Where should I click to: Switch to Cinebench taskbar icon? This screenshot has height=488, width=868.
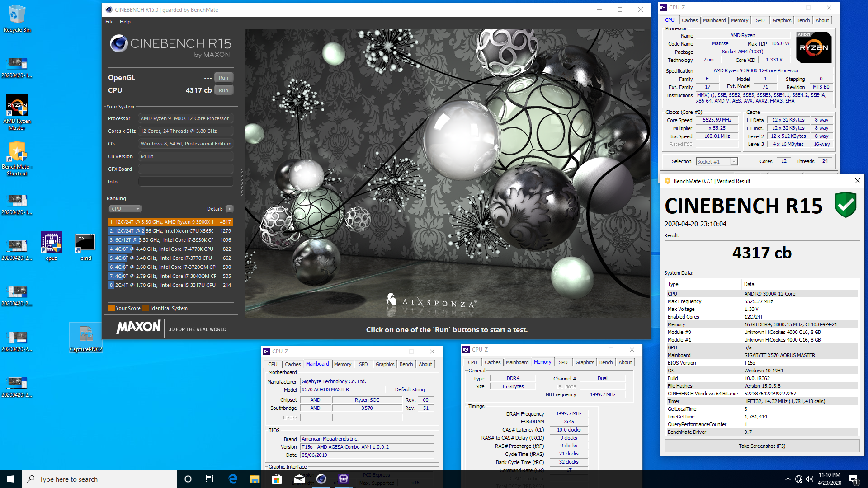[x=321, y=479]
